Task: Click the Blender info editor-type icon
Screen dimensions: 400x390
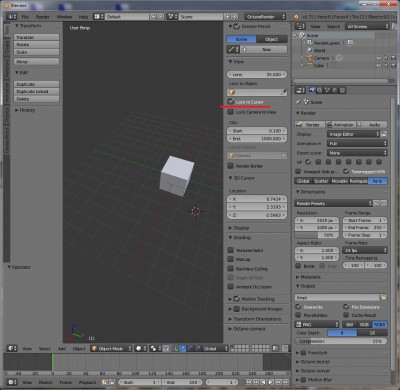Action: (11, 16)
